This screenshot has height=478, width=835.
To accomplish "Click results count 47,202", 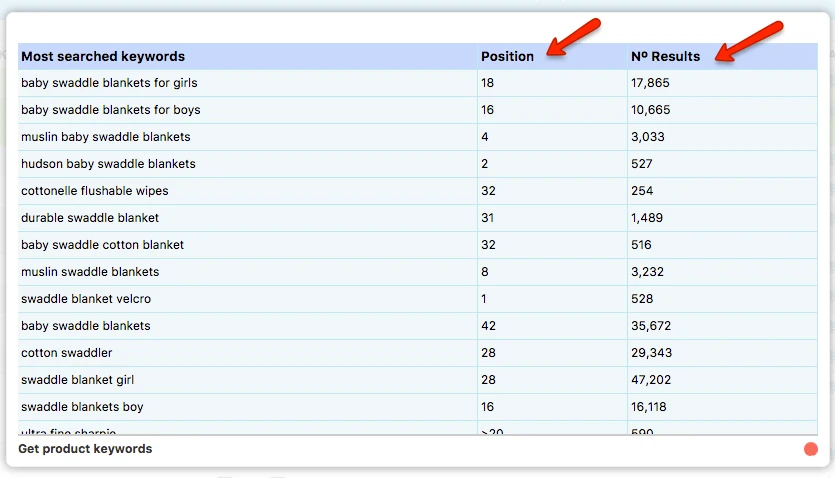I will pyautogui.click(x=651, y=380).
